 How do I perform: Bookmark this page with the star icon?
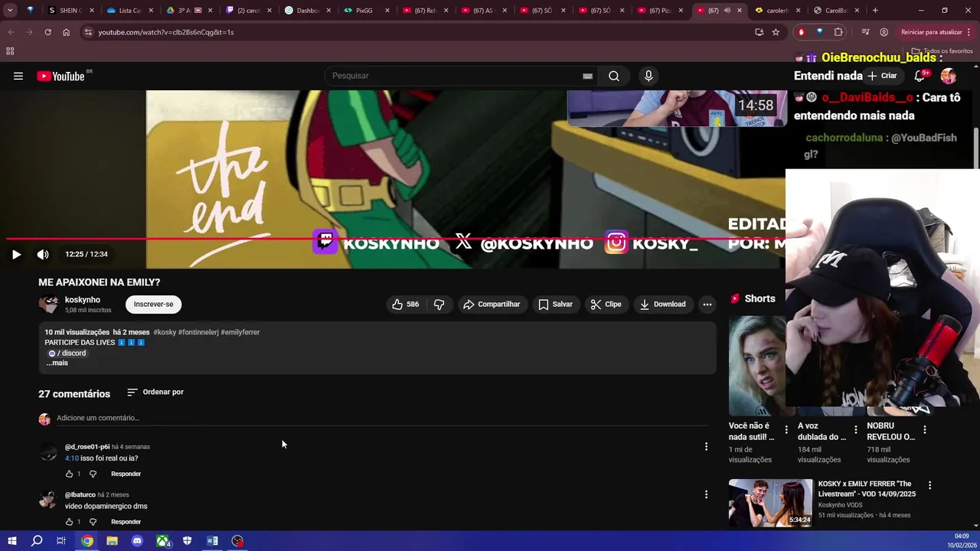776,32
